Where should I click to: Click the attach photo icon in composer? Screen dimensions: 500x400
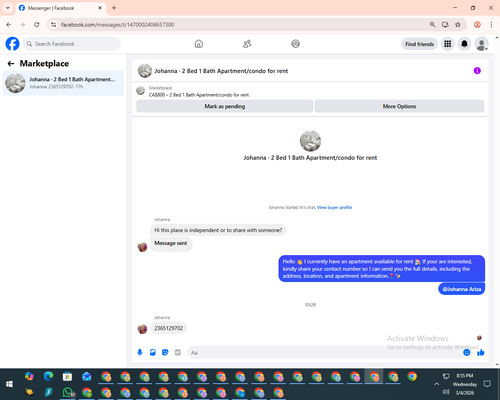pyautogui.click(x=153, y=352)
